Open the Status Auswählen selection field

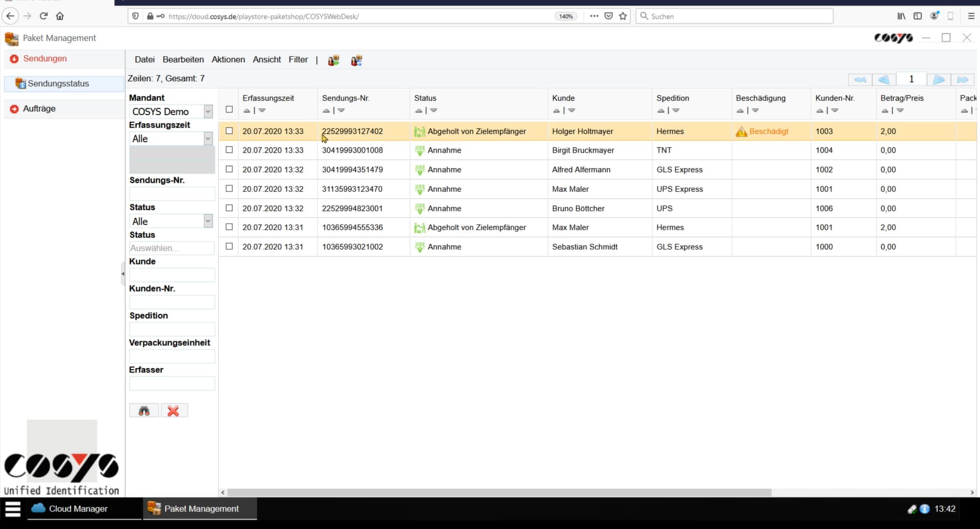click(171, 248)
